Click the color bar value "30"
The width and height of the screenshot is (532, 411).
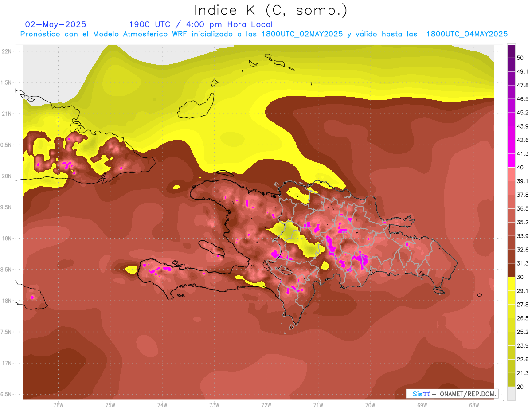(520, 277)
